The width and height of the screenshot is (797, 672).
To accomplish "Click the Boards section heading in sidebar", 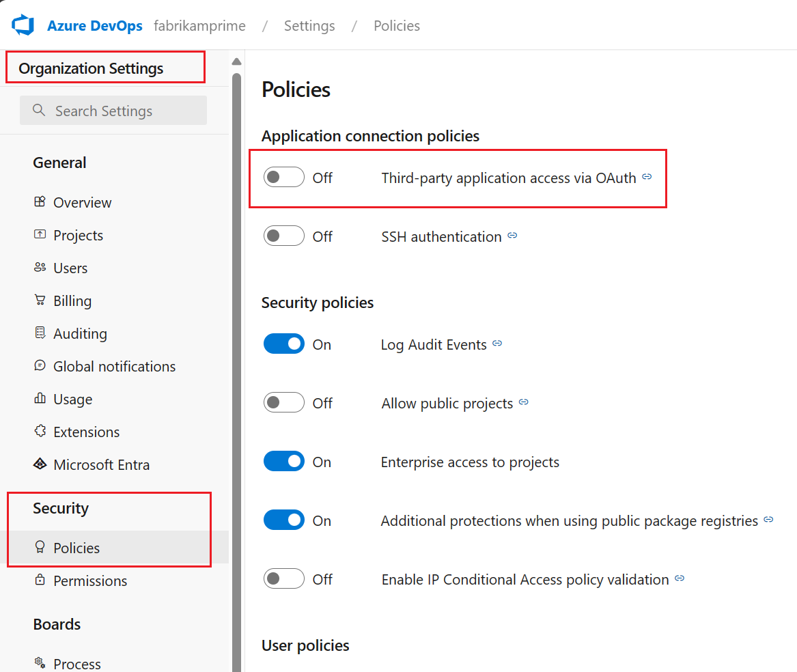I will [57, 624].
